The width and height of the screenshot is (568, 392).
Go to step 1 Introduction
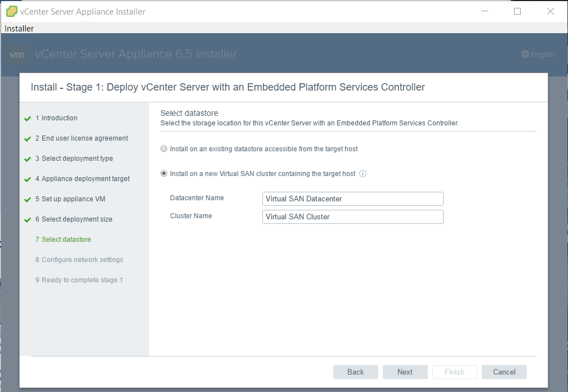pos(56,118)
